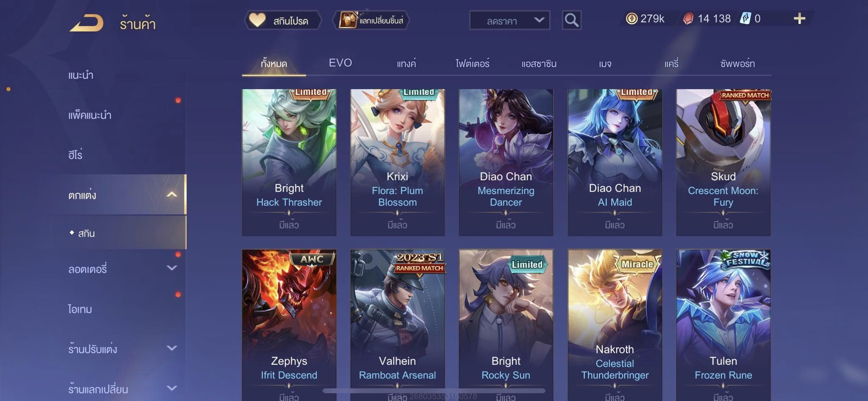Image resolution: width=868 pixels, height=401 pixels.
Task: Click the treasure chest exchange icon
Action: click(348, 20)
